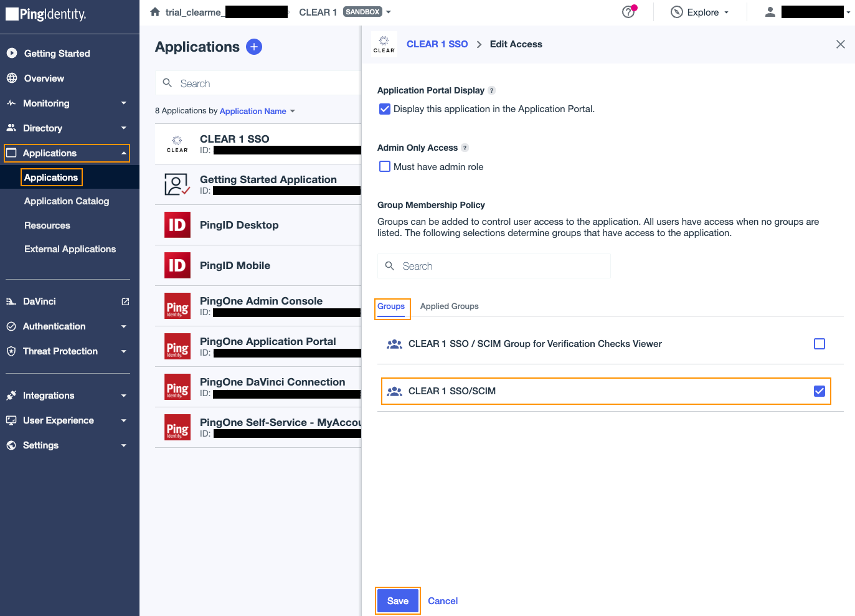Collapse the Applications menu arrow
This screenshot has width=855, height=616.
(124, 153)
